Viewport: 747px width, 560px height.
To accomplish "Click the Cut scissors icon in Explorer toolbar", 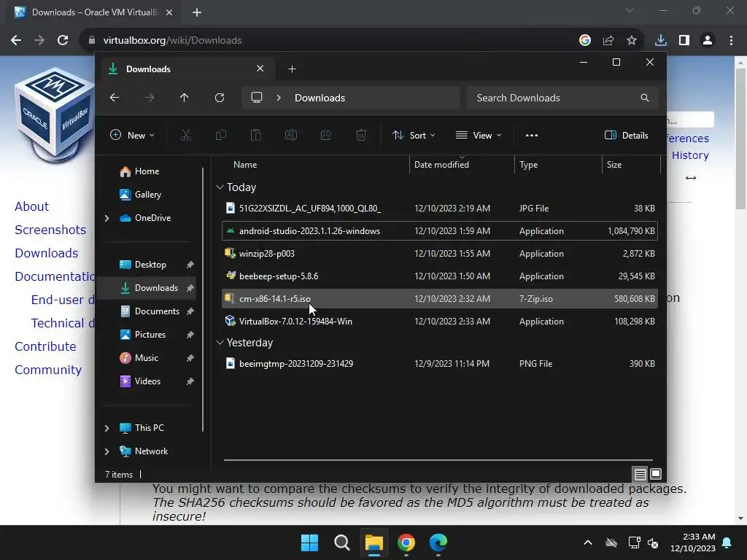I will [186, 135].
